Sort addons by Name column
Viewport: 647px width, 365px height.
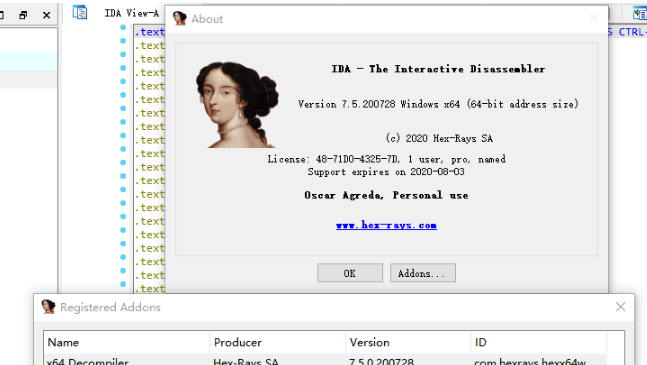[127, 342]
